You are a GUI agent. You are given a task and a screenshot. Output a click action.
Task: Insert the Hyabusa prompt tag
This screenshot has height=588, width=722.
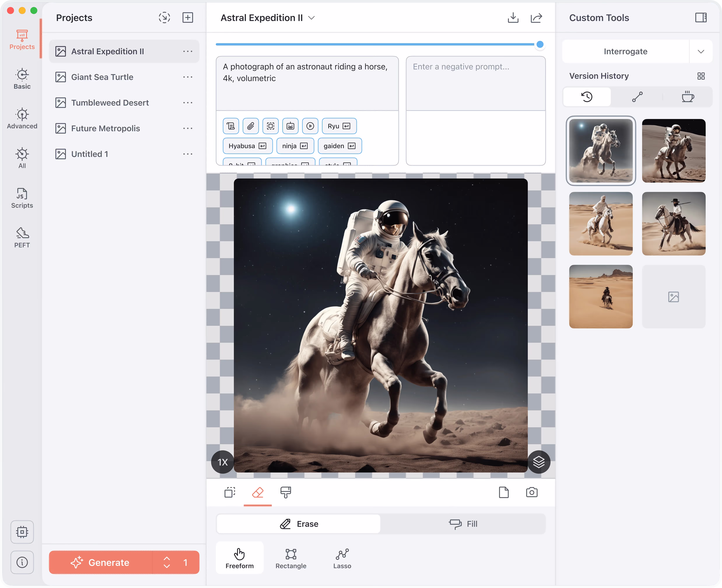(x=248, y=146)
